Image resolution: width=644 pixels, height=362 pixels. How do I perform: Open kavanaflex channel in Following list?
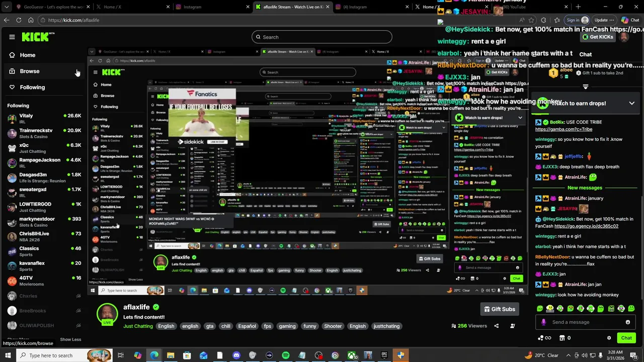(44, 266)
